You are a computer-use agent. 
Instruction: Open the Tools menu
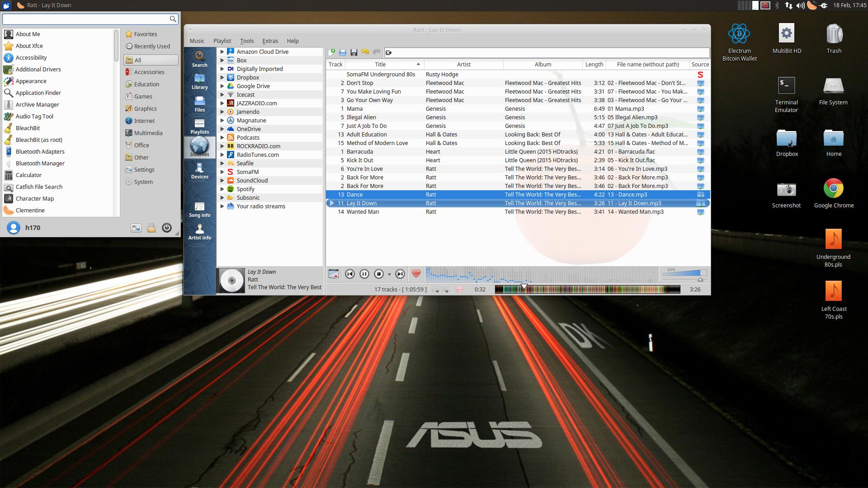[x=247, y=41]
